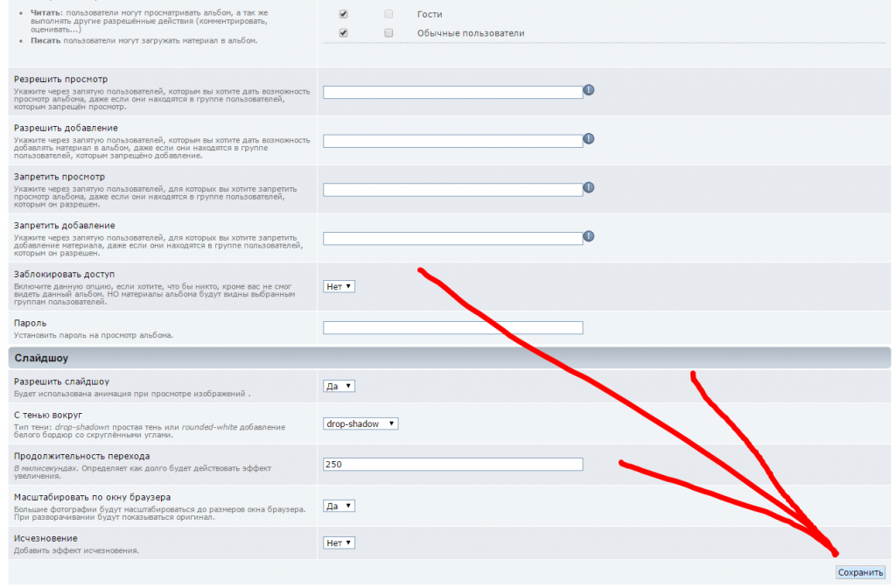The height and width of the screenshot is (588, 896).
Task: Click info icon beside Запретить добавление field
Action: tap(589, 236)
